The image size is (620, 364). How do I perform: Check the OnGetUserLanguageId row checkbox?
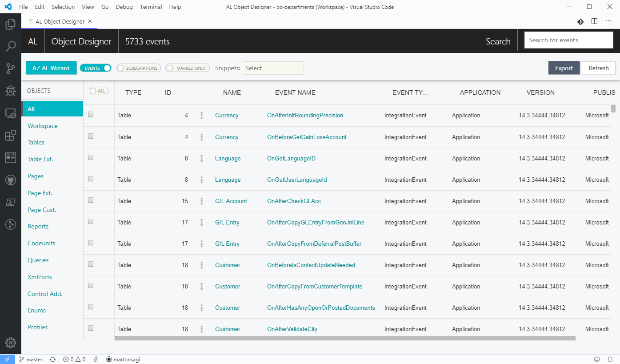point(91,179)
